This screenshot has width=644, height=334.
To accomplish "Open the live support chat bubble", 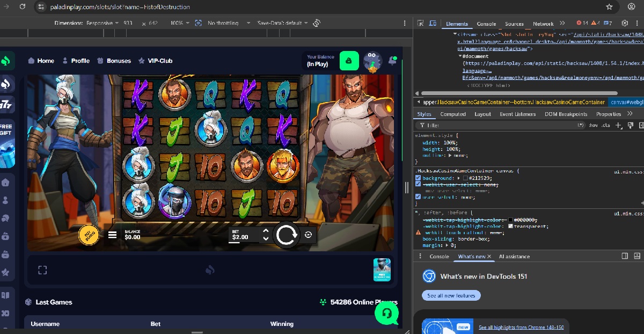I will coord(387,313).
